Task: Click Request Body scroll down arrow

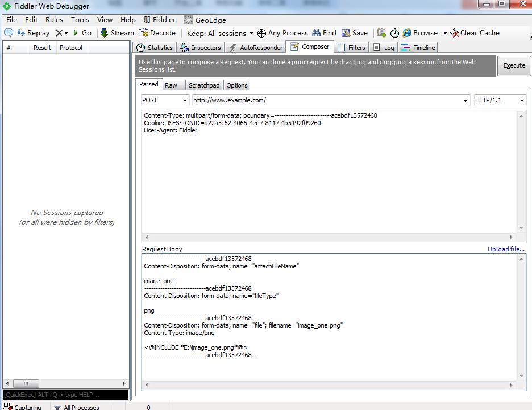Action: pyautogui.click(x=521, y=376)
